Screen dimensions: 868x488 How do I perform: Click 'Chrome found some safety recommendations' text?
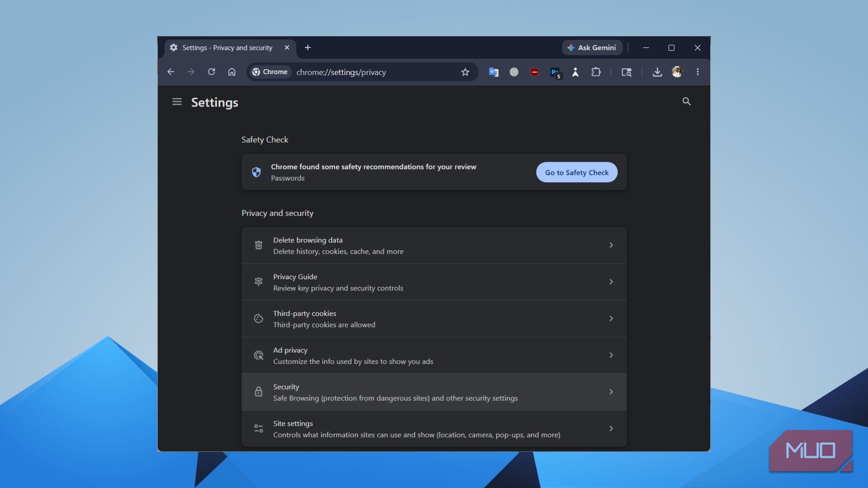point(373,167)
